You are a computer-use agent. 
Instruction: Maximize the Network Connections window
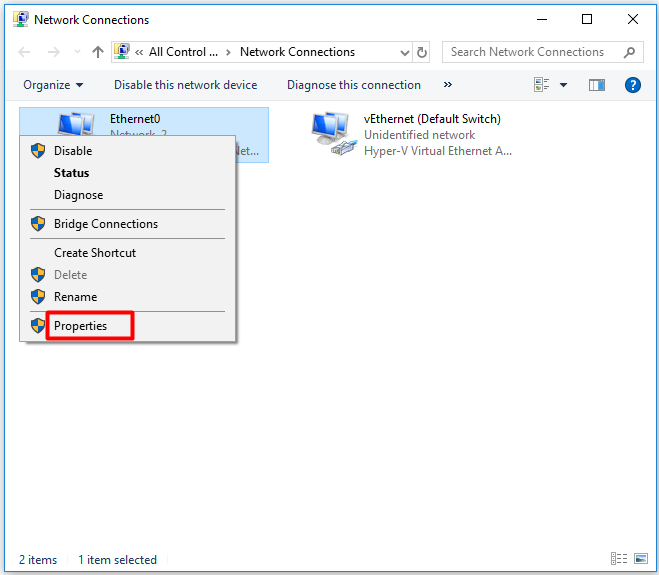coord(587,19)
